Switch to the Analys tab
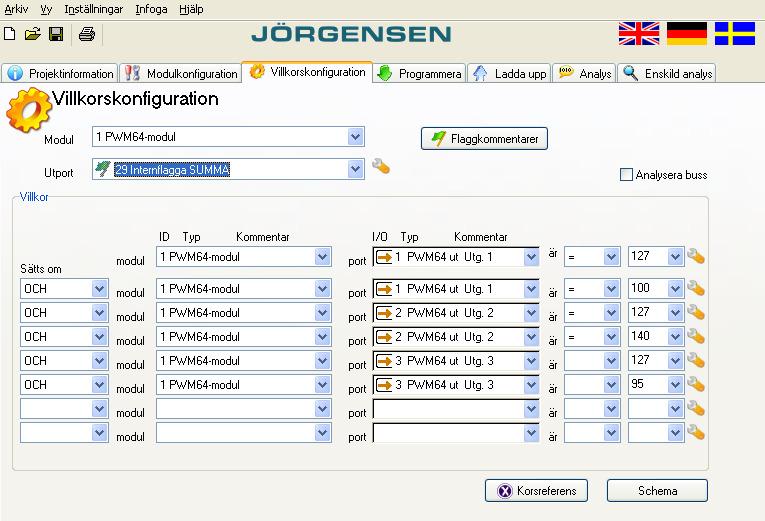This screenshot has width=765, height=521. 584,73
